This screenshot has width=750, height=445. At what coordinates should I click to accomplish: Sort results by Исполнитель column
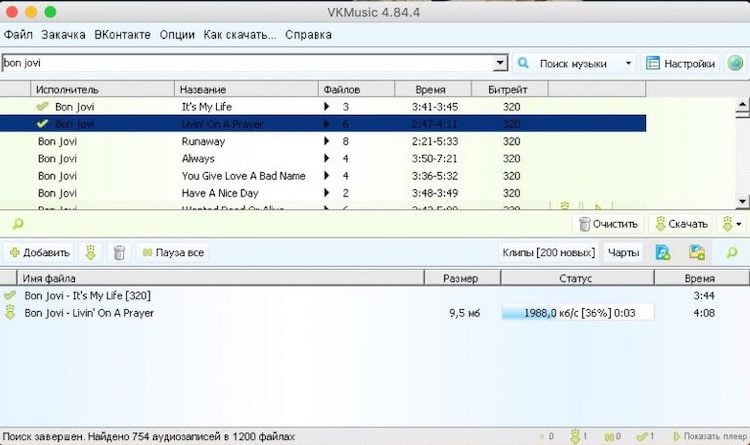tap(102, 89)
